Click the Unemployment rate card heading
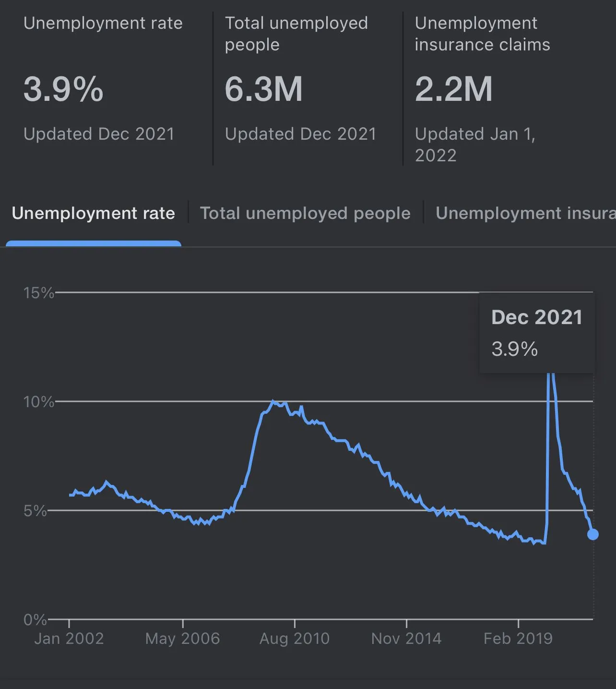Image resolution: width=616 pixels, height=689 pixels. [x=103, y=23]
